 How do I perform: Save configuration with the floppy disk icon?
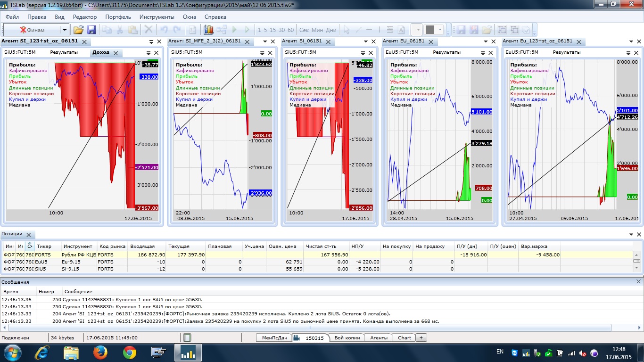[x=91, y=30]
